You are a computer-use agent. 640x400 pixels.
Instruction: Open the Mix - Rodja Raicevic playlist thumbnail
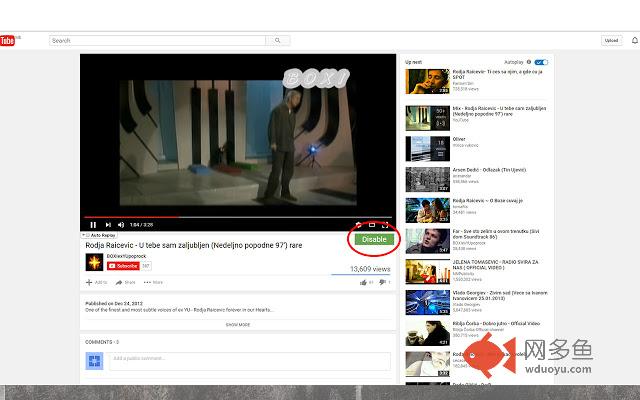click(427, 118)
